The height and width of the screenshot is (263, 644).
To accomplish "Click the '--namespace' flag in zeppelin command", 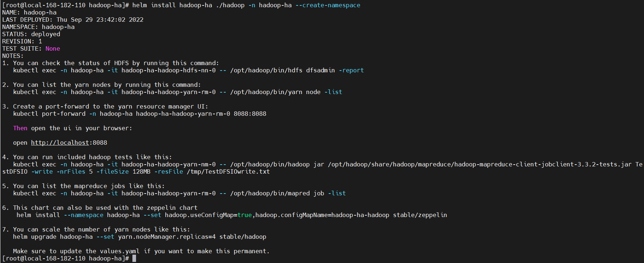I will tap(84, 215).
